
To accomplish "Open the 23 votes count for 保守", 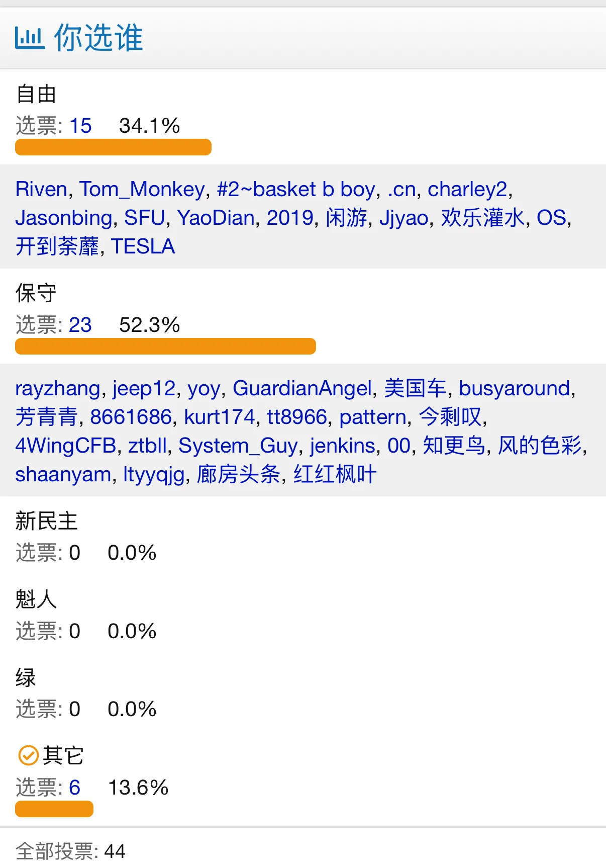I will point(80,325).
